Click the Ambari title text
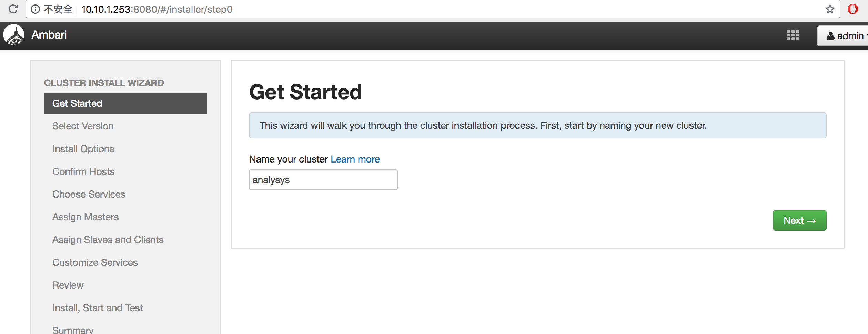Image resolution: width=868 pixels, height=334 pixels. pos(49,35)
